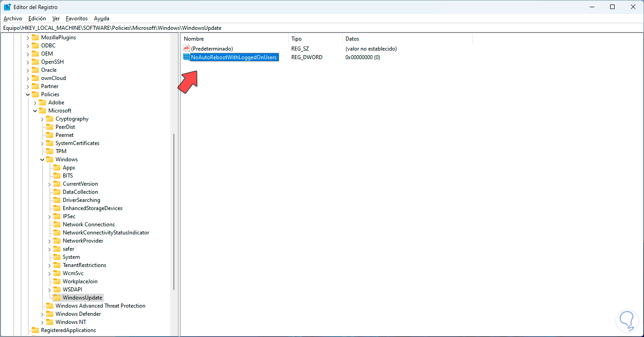Select the TenantRestrictions key
Viewport: 644px width, 337px height.
(x=84, y=265)
